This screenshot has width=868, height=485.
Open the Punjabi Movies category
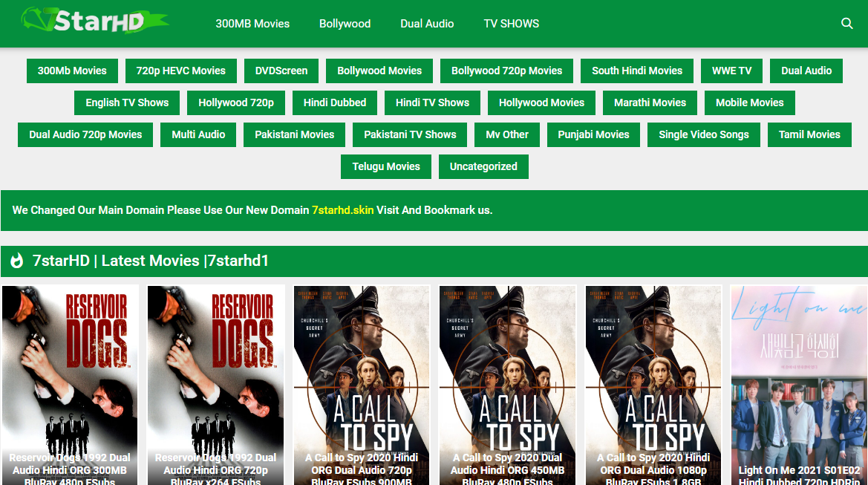click(593, 134)
